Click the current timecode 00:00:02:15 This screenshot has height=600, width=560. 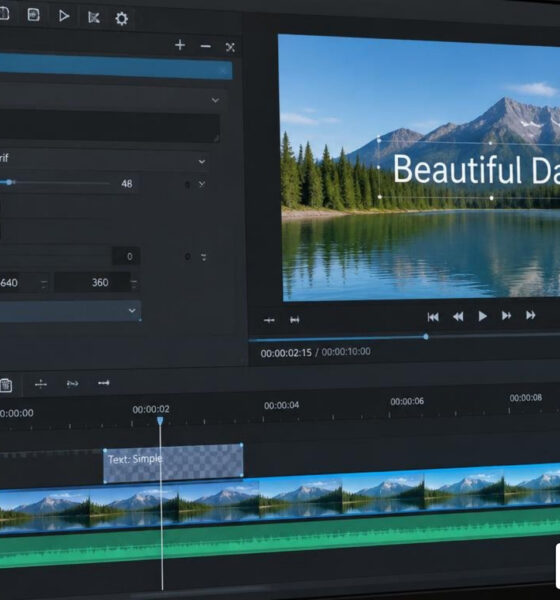[286, 353]
